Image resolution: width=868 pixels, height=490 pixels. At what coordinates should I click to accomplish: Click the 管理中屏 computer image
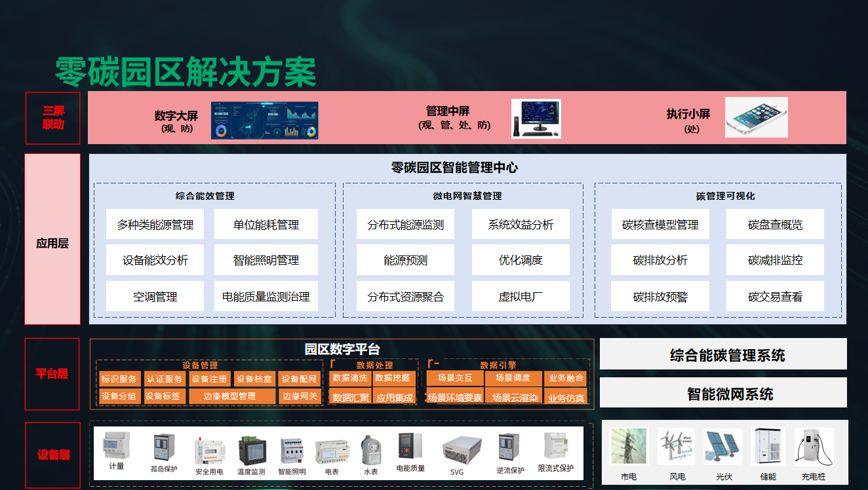click(x=536, y=119)
